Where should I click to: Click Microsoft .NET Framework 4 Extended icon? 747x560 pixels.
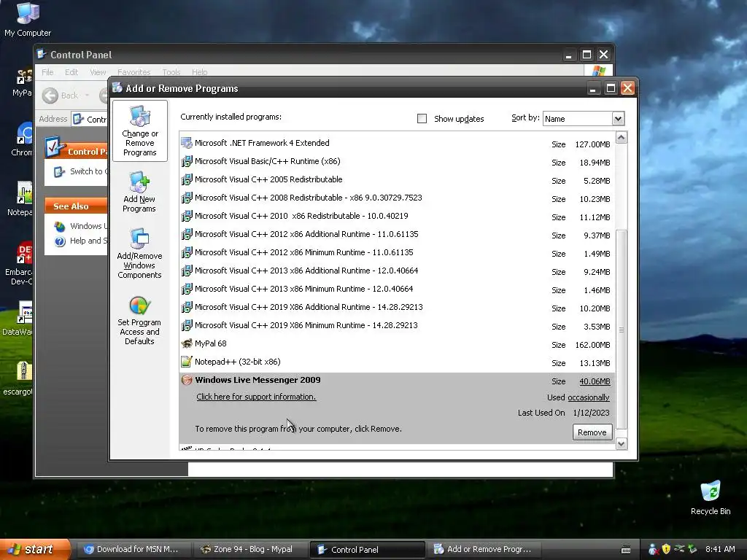(187, 143)
